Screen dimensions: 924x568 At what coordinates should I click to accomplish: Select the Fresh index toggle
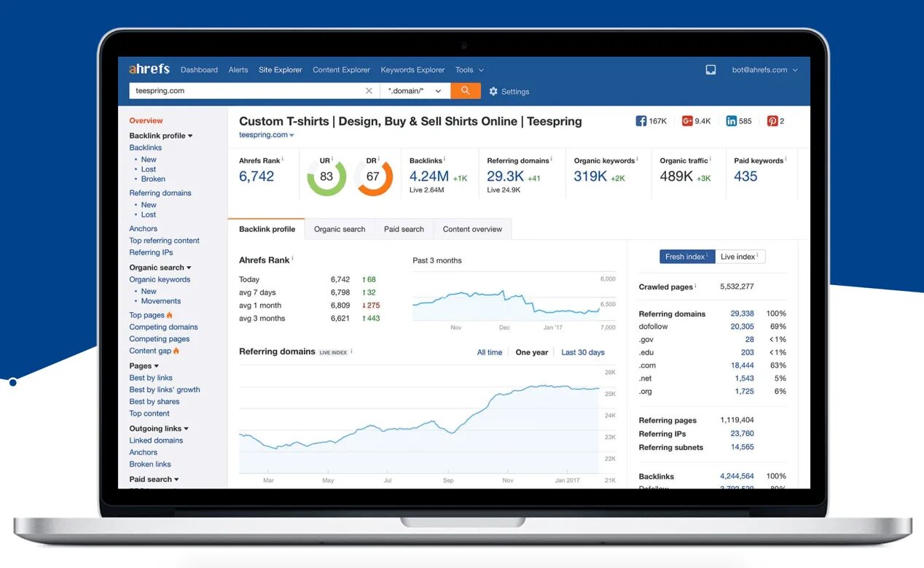[687, 257]
